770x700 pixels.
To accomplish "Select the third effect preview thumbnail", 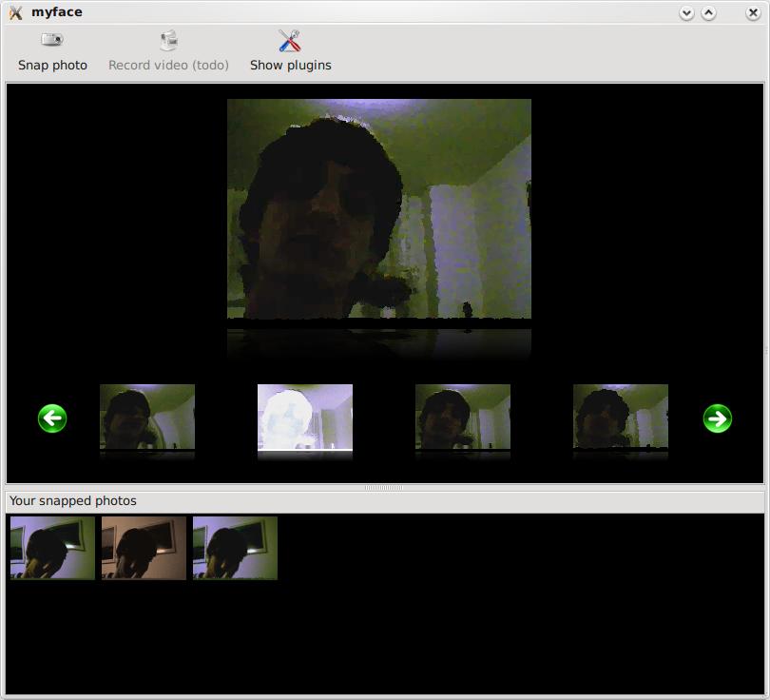I will pyautogui.click(x=463, y=418).
